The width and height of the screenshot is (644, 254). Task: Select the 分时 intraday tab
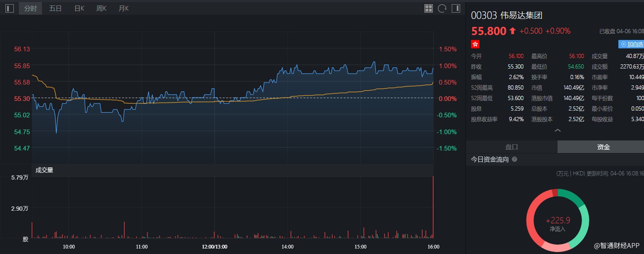click(x=31, y=8)
